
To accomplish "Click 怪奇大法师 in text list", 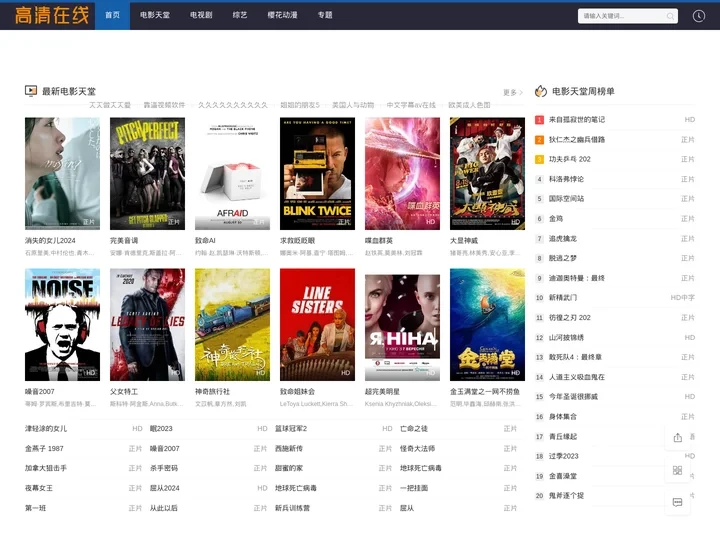I will [417, 449].
